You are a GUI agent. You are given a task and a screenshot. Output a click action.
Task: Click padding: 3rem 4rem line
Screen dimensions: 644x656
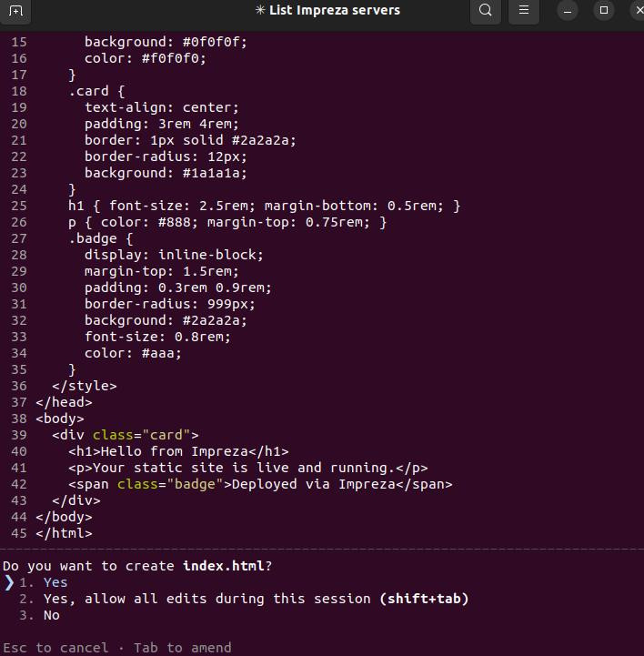click(161, 124)
